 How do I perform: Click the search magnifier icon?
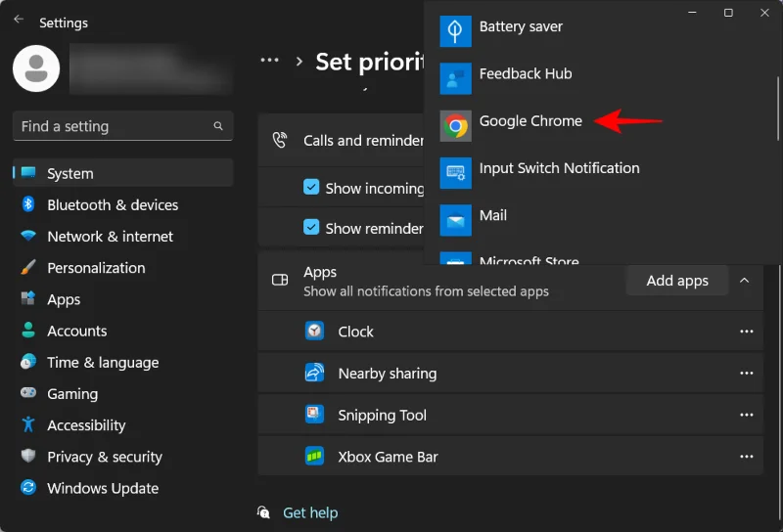coord(218,126)
